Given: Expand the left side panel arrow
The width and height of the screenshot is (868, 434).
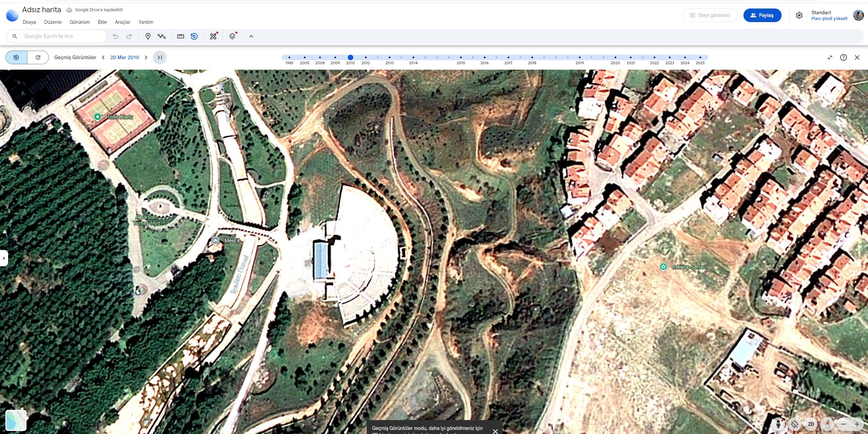Looking at the screenshot, I should click(x=4, y=258).
